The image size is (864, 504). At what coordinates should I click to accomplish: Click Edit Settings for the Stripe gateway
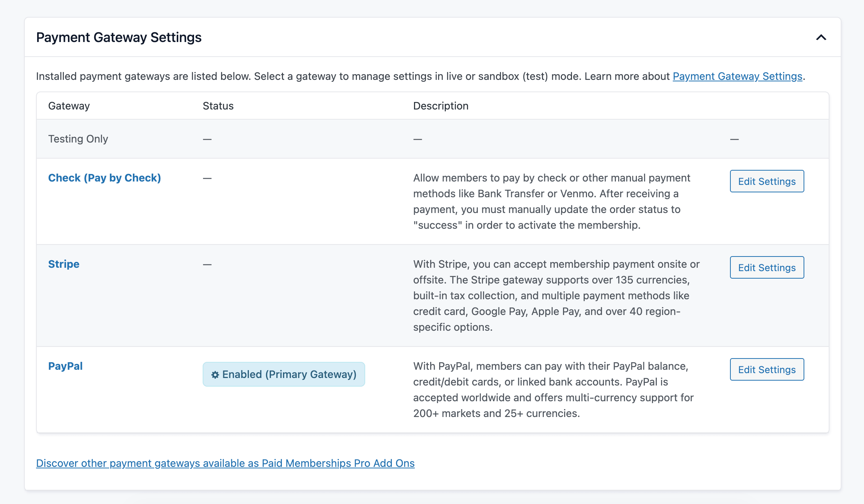pyautogui.click(x=767, y=267)
